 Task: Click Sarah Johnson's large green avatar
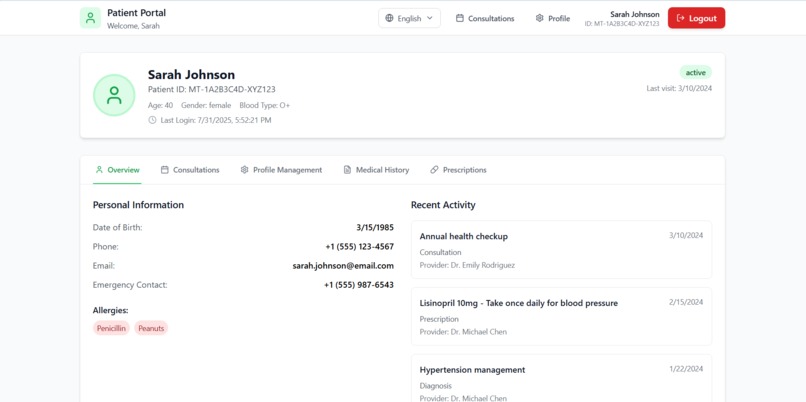pyautogui.click(x=114, y=95)
